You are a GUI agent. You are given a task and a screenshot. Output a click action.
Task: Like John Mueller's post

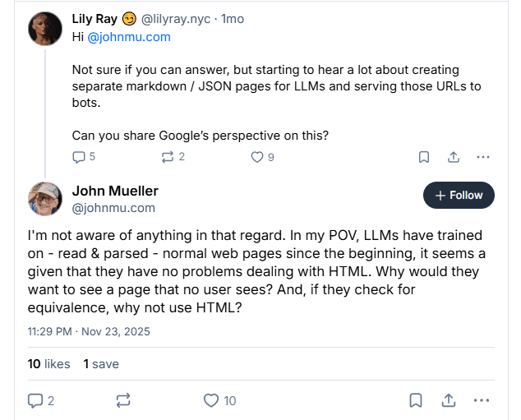click(x=211, y=400)
